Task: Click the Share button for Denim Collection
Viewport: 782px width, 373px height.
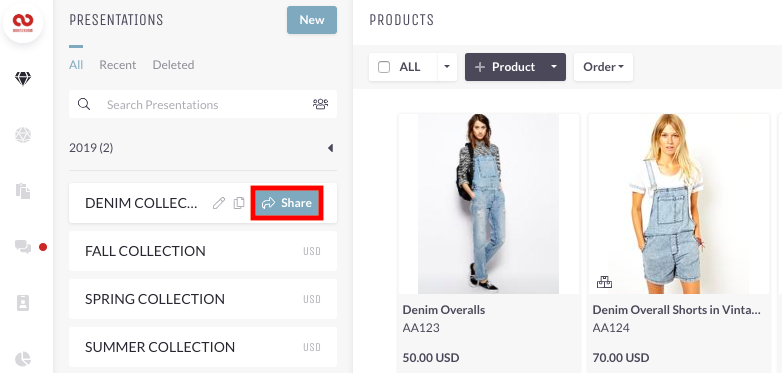Action: [x=287, y=203]
